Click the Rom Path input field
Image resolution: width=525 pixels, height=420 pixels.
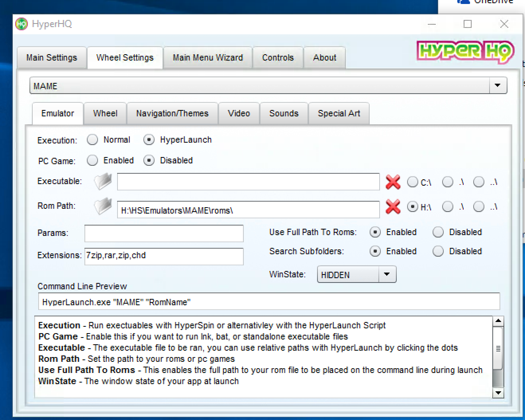coord(248,210)
